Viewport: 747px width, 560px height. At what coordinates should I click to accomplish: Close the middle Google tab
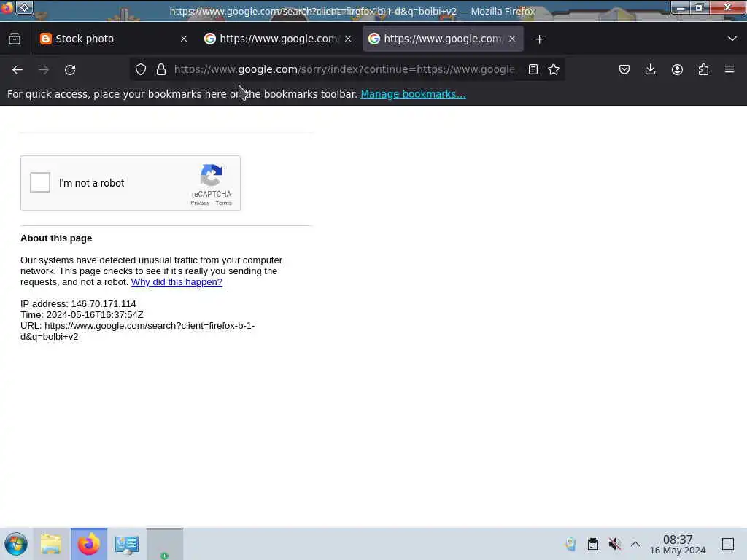(x=348, y=39)
